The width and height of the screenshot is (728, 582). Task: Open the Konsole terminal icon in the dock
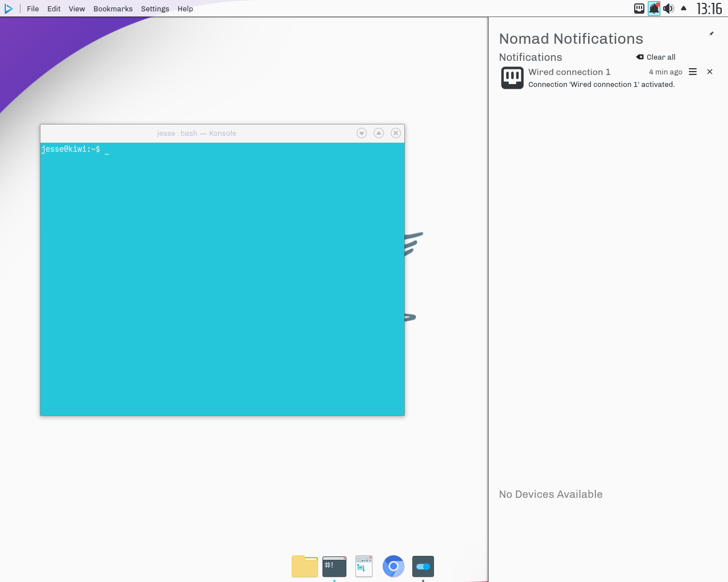tap(334, 566)
